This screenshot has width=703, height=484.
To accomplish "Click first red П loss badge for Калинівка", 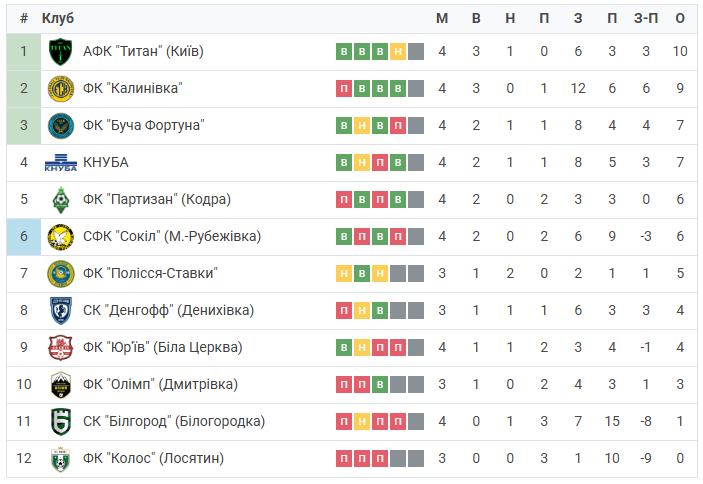I will click(x=344, y=89).
